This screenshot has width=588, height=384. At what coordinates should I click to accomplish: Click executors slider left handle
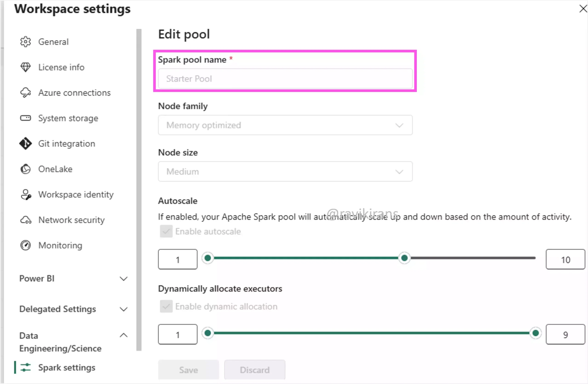(208, 333)
